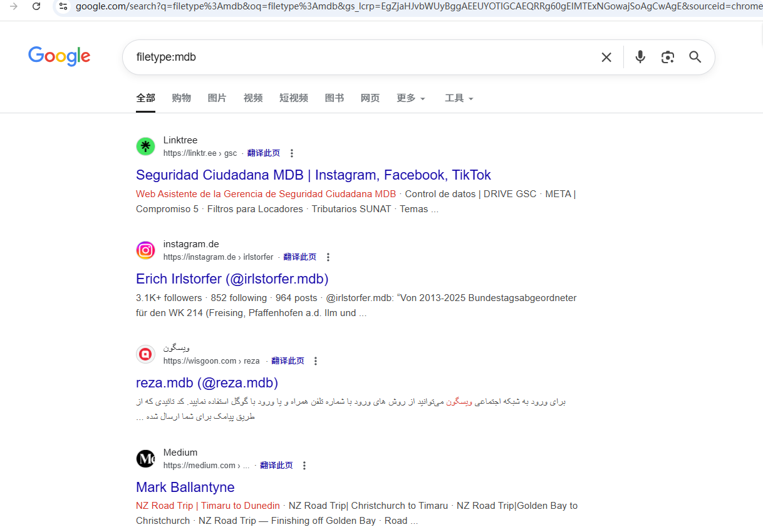Open reza.mdb (@reza.mdb) result link
This screenshot has width=763, height=532.
pos(207,383)
